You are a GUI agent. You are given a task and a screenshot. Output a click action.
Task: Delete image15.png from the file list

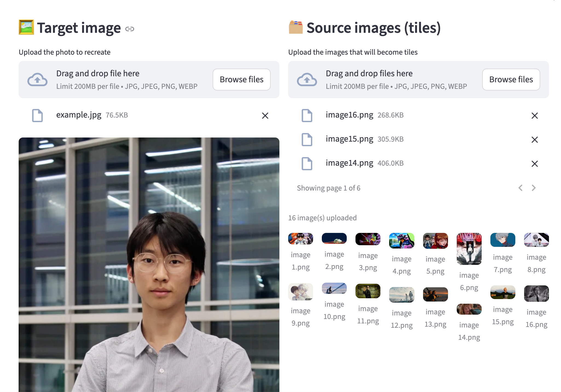(534, 140)
